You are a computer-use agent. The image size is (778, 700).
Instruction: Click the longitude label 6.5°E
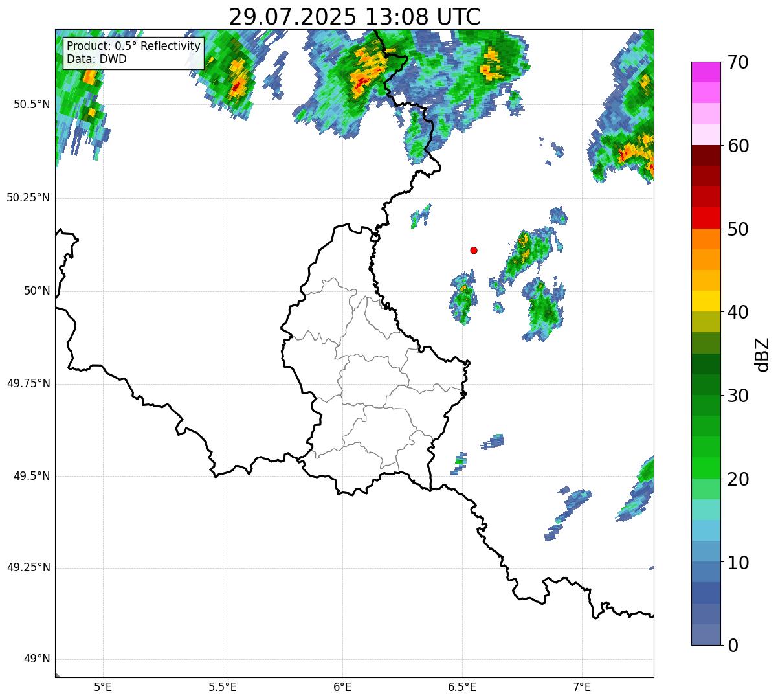pyautogui.click(x=462, y=686)
